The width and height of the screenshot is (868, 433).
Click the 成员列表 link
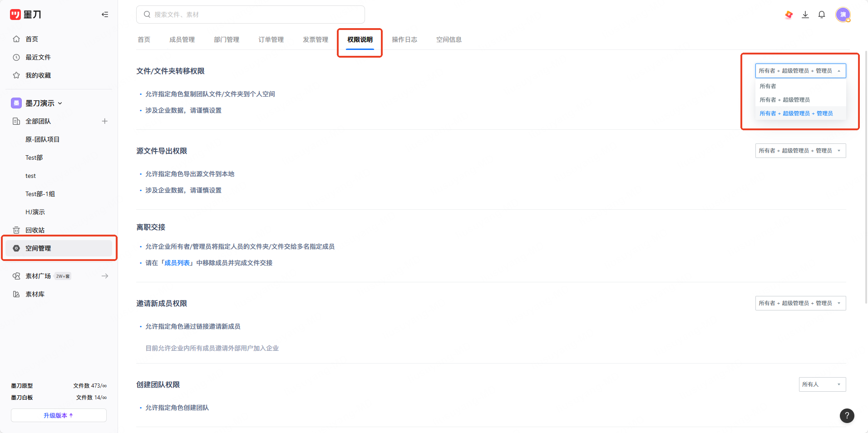pyautogui.click(x=177, y=263)
